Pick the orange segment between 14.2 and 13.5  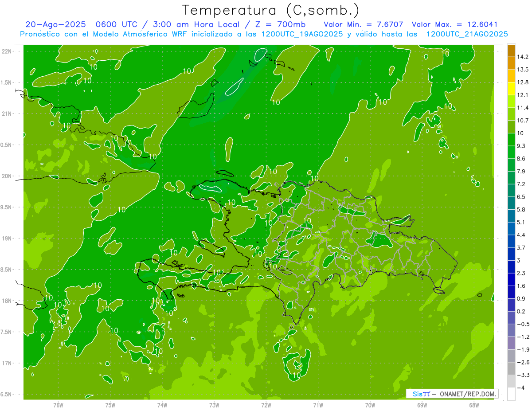point(511,63)
